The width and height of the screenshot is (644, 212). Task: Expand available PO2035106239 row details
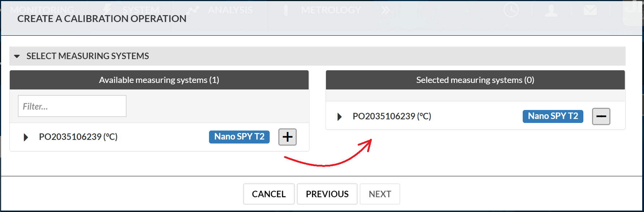(26, 137)
